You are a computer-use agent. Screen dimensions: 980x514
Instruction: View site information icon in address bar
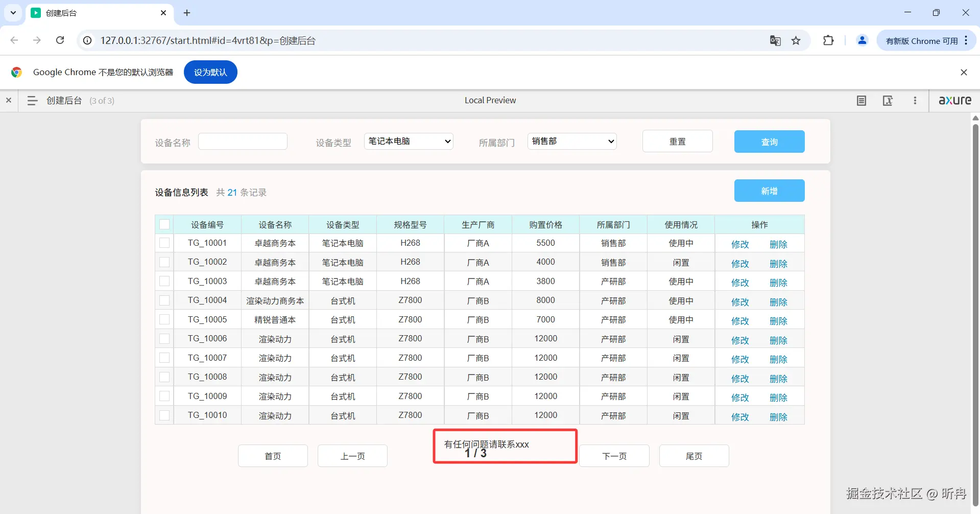pos(88,40)
